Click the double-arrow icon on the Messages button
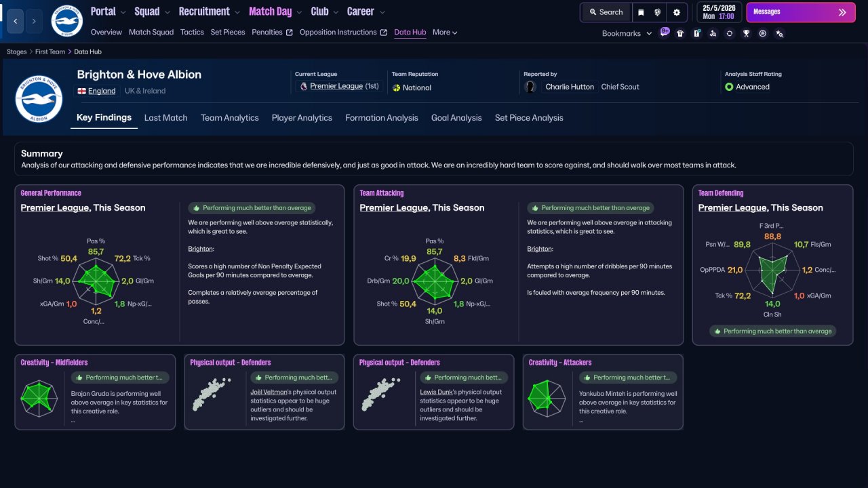Screen dimensions: 868x488 click(842, 12)
